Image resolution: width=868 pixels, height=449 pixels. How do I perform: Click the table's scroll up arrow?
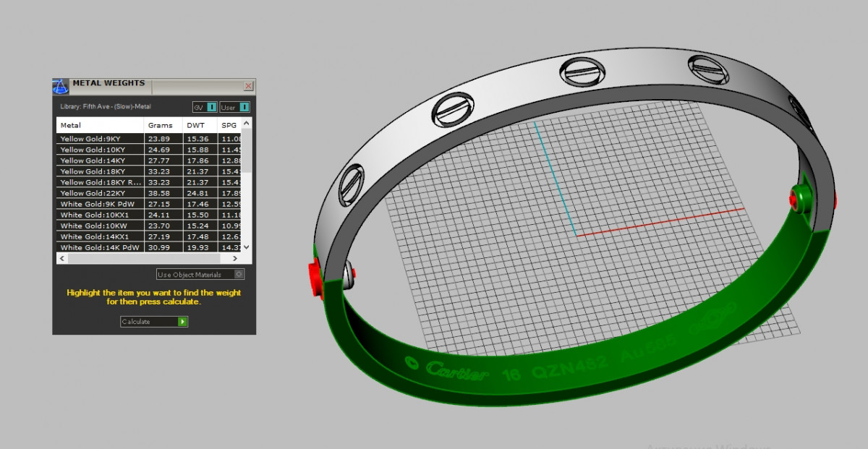click(247, 124)
